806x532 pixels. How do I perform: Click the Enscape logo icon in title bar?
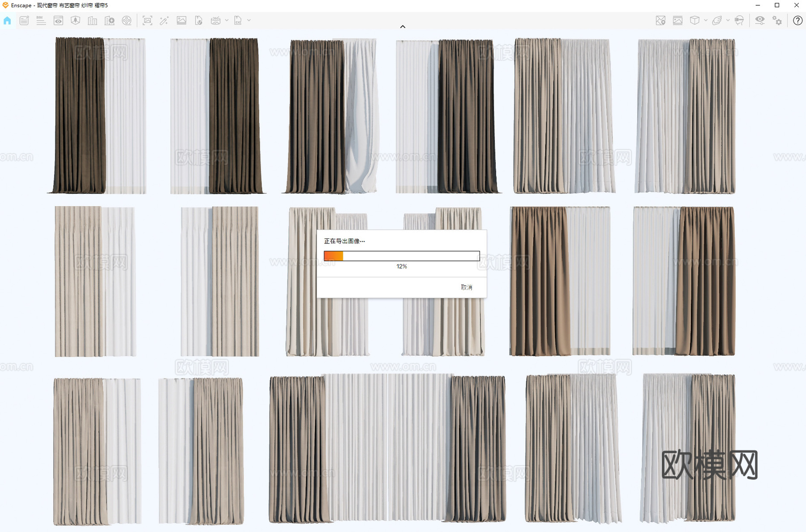pyautogui.click(x=5, y=5)
